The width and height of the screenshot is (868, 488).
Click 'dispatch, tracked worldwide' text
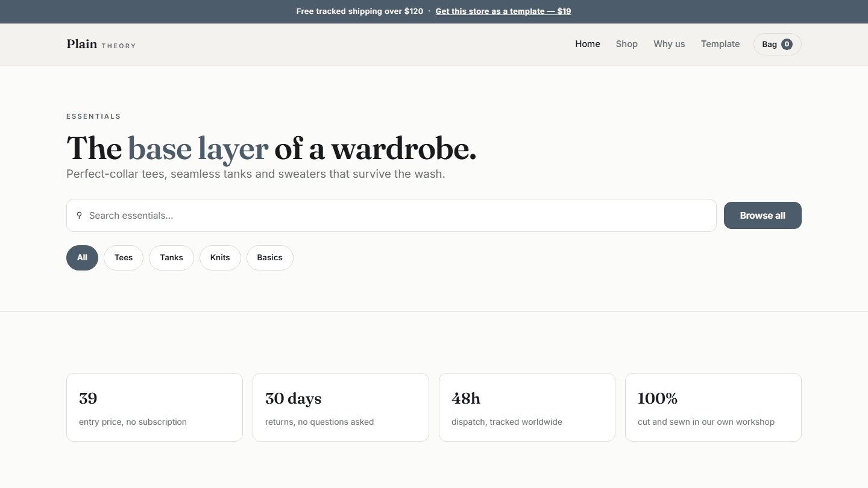507,422
